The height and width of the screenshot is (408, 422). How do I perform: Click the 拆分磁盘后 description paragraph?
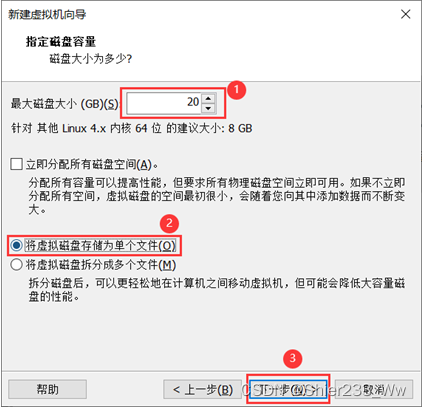[x=217, y=290]
